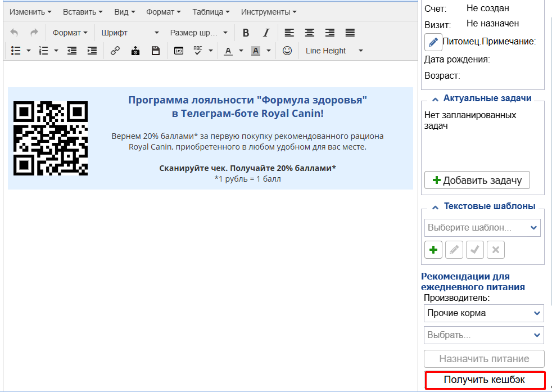Image resolution: width=552 pixels, height=392 pixels.
Task: Click the green plus add template icon
Action: click(433, 250)
